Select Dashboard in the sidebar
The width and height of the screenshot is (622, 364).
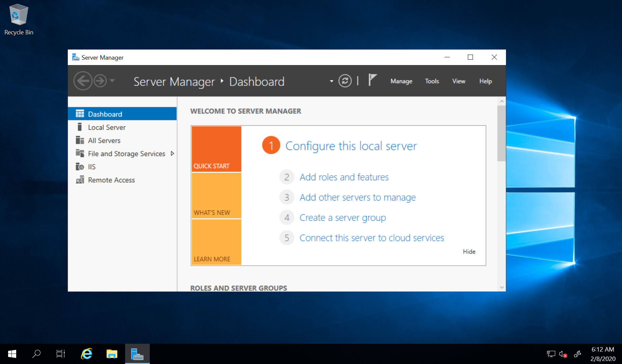122,114
